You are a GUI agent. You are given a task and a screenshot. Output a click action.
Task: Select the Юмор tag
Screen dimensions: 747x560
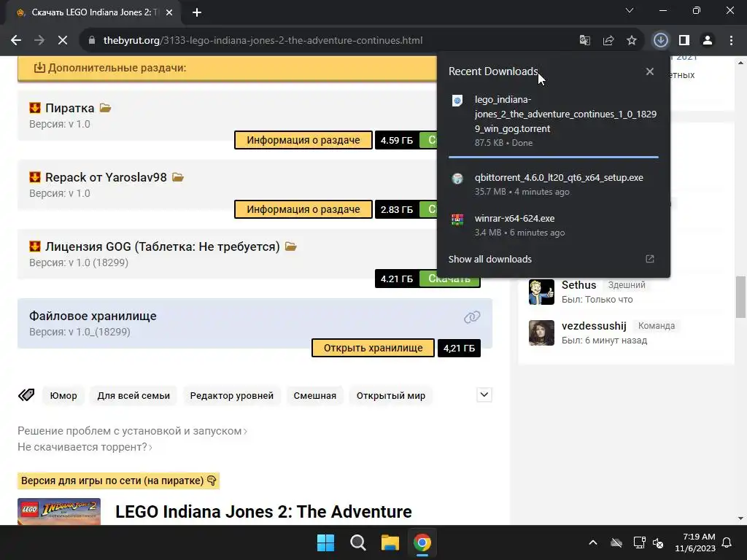click(x=63, y=396)
